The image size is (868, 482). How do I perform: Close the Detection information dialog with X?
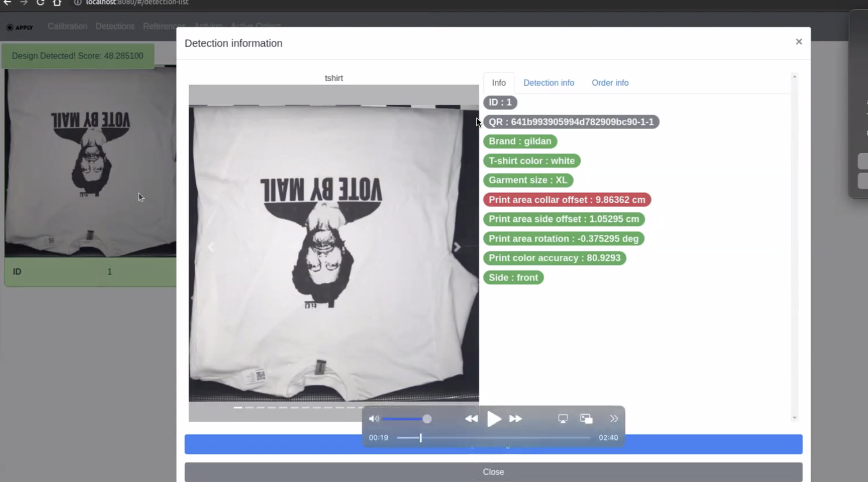[x=799, y=42]
